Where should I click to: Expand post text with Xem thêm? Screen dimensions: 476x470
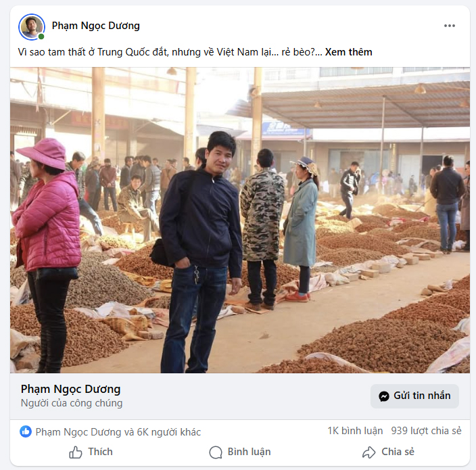(348, 52)
